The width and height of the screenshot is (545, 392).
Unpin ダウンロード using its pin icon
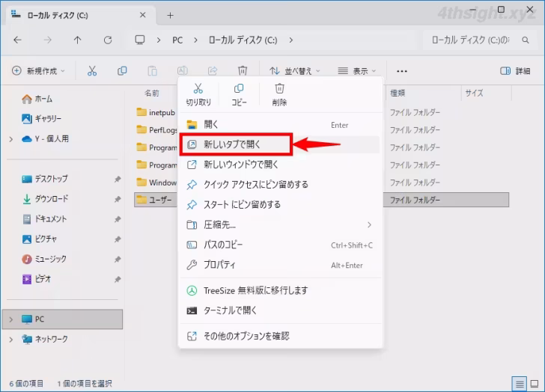tap(118, 199)
